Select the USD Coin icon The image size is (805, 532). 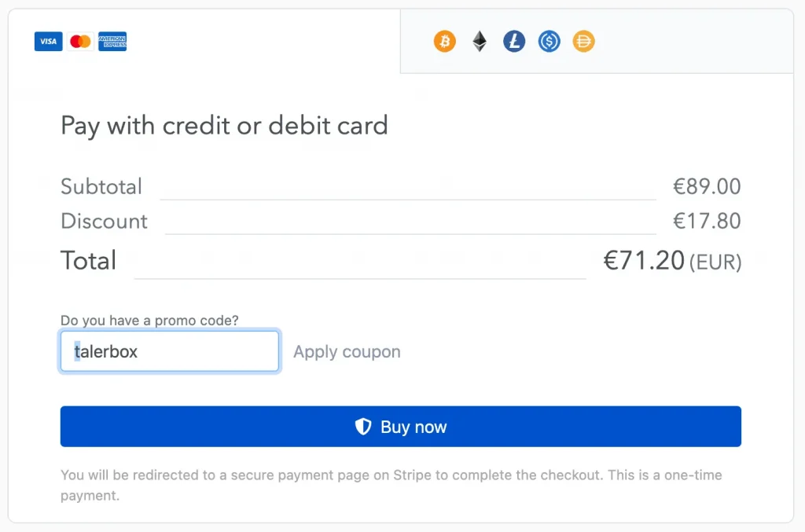[549, 42]
